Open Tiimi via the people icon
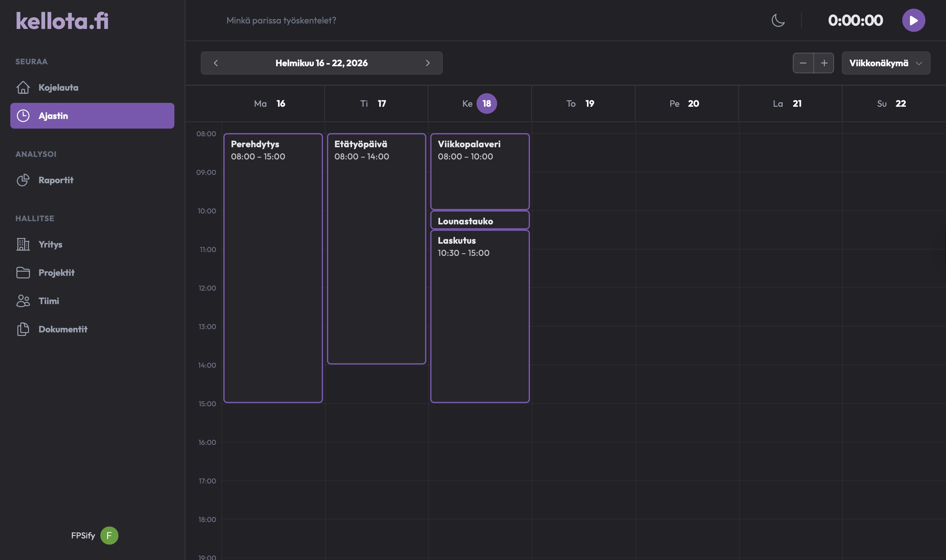 click(23, 301)
